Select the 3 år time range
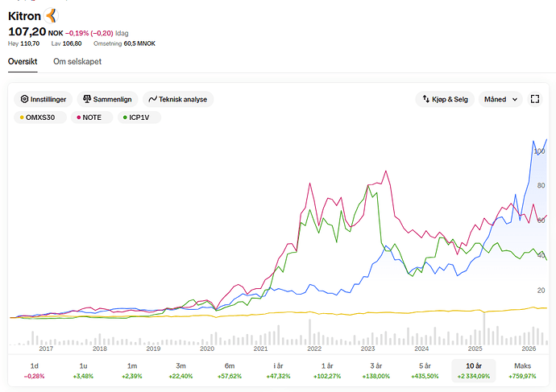The width and height of the screenshot is (556, 392). [376, 370]
